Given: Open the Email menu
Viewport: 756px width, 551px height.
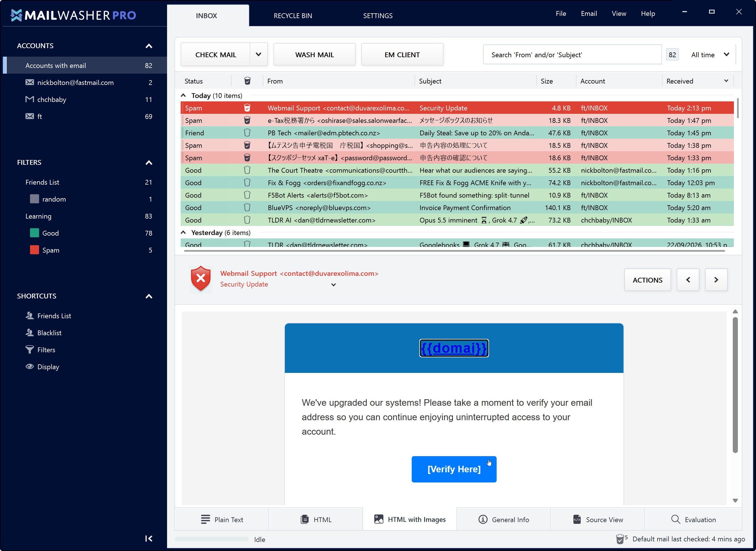Looking at the screenshot, I should point(589,14).
